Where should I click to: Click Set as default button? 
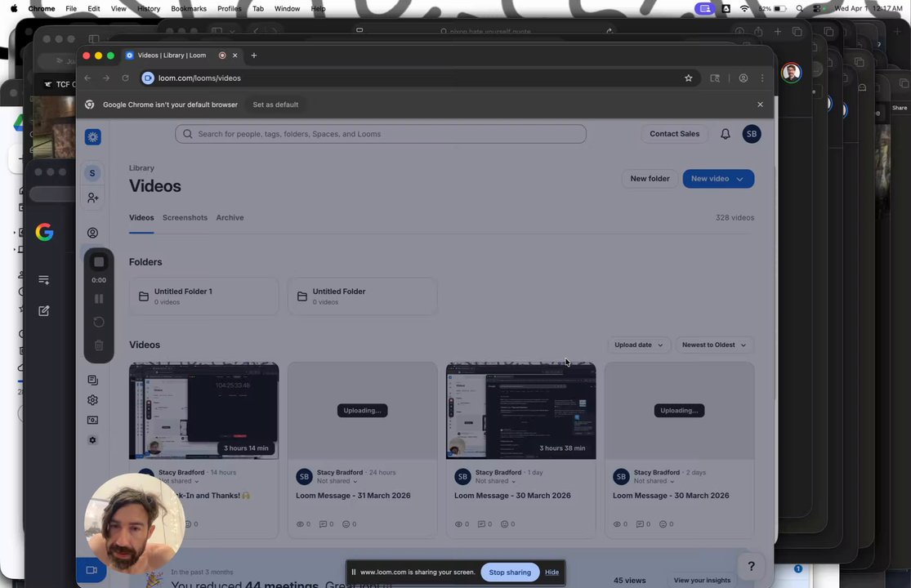[275, 105]
